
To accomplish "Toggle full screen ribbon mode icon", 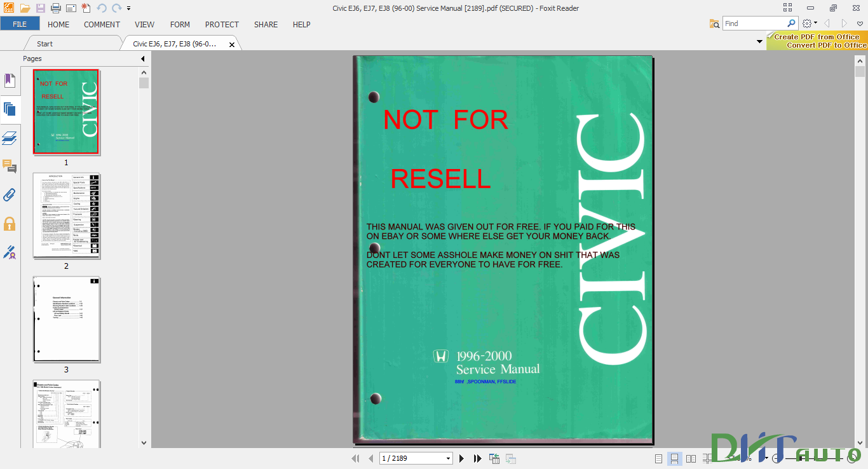I will coord(788,8).
